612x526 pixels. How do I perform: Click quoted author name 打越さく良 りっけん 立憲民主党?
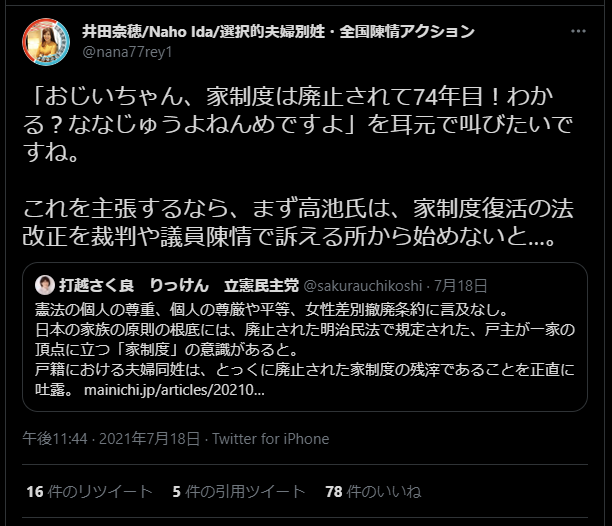(179, 286)
